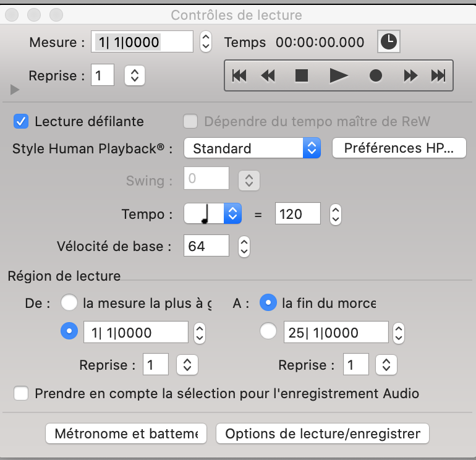
Task: Open the Style Human Playback Standard dropdown
Action: tap(252, 148)
